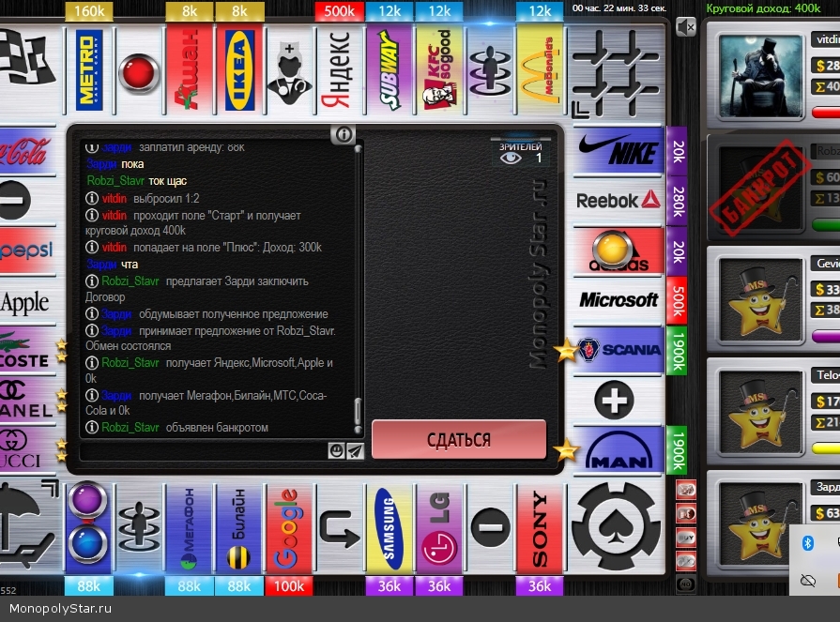
Task: Select the Мегафон property cell
Action: coord(189,529)
